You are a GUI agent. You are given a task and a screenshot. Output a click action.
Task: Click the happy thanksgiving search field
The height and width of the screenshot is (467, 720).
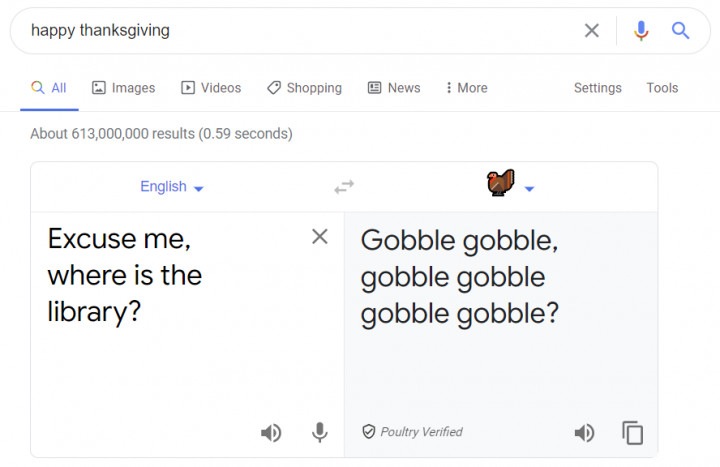click(298, 31)
